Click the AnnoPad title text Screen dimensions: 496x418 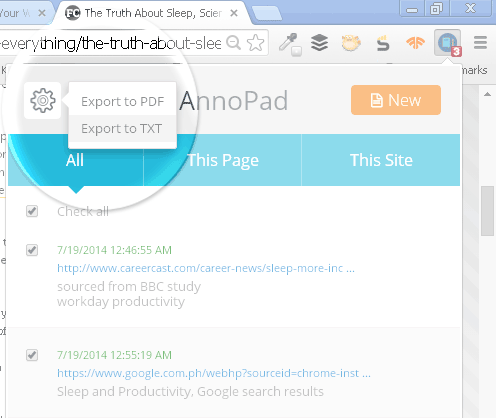(233, 101)
